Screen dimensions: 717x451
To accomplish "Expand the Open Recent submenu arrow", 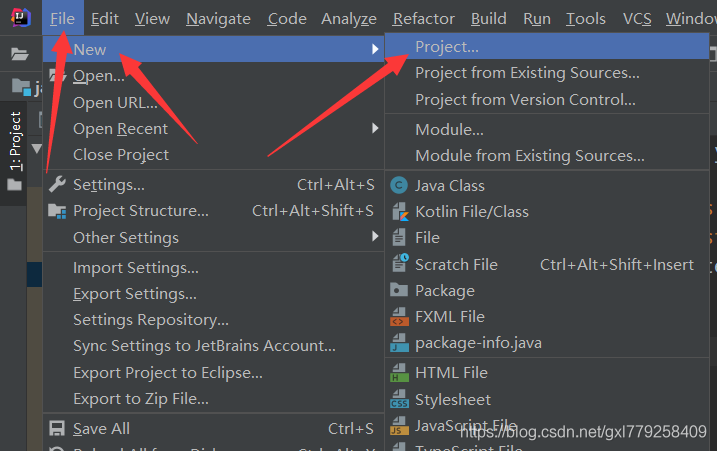I will [375, 128].
